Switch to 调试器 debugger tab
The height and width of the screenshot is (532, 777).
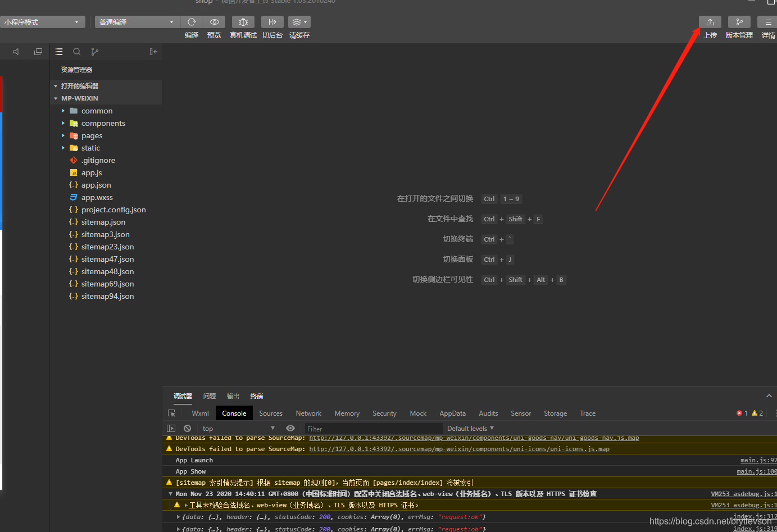click(183, 396)
